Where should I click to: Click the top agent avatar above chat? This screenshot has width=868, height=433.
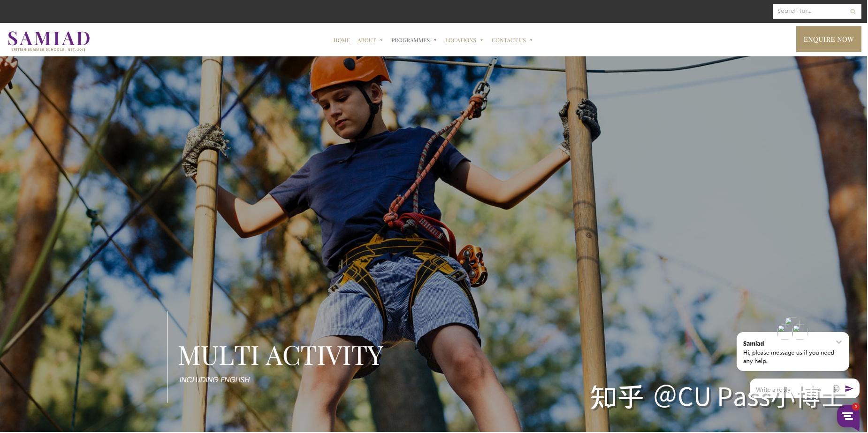click(x=789, y=321)
